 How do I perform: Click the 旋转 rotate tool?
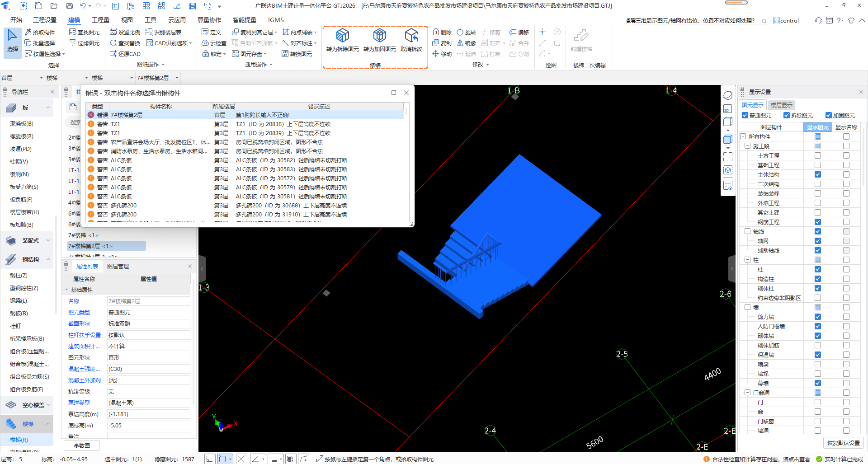(x=466, y=32)
